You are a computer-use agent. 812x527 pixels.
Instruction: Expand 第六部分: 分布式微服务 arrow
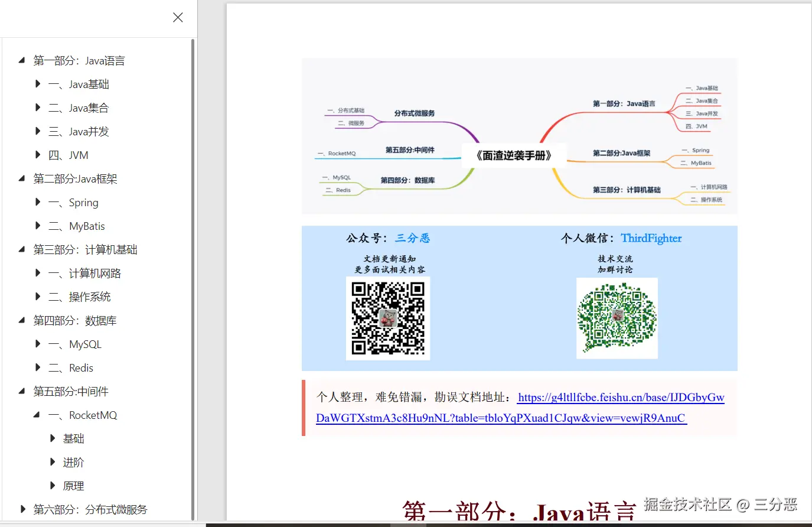point(23,509)
